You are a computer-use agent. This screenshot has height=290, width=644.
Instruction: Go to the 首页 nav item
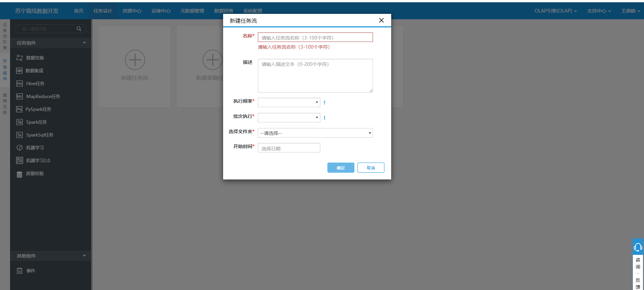(x=79, y=11)
